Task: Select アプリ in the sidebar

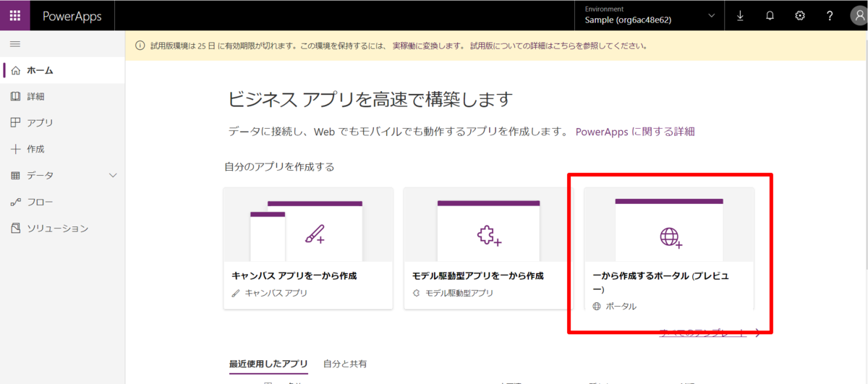Action: tap(62, 123)
